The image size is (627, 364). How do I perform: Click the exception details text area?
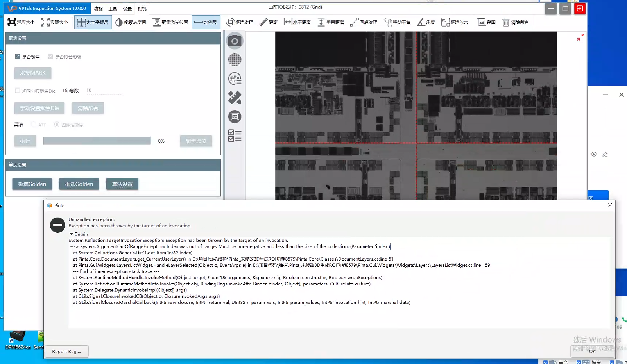339,282
